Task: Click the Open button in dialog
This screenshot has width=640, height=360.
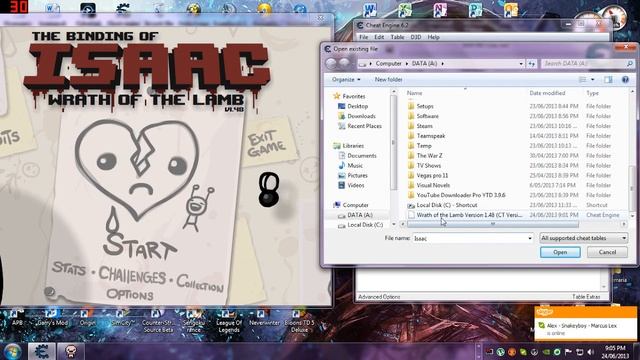Action: [560, 252]
